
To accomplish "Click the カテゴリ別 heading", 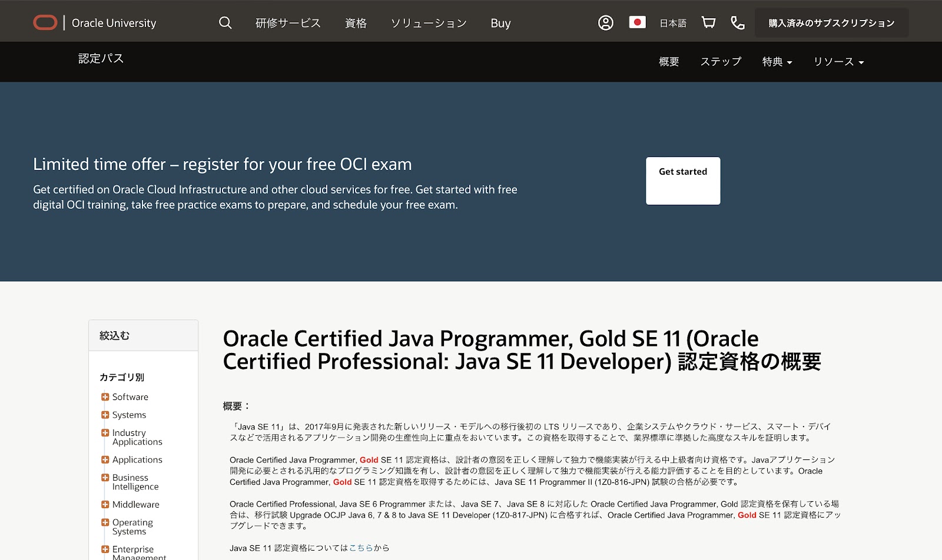I will pyautogui.click(x=122, y=377).
